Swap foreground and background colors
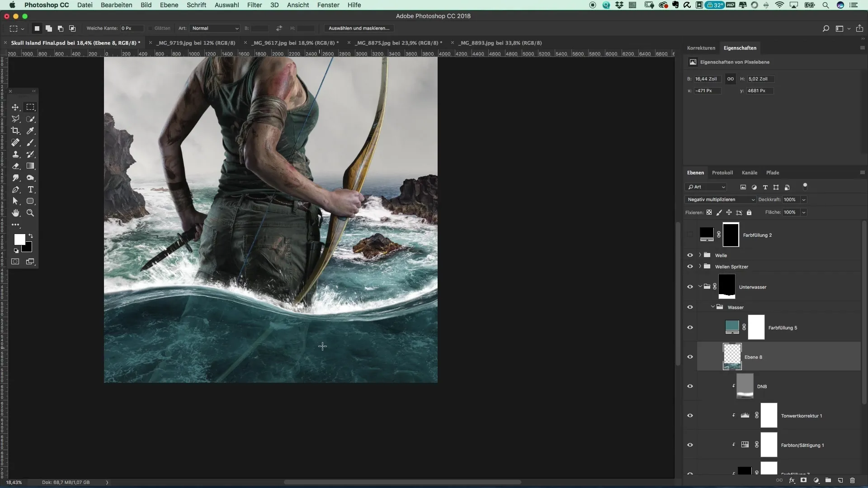Screen dimensions: 868x488 tap(31, 236)
